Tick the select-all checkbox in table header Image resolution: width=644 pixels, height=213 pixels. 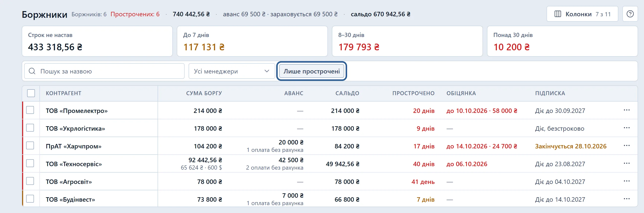(x=31, y=93)
